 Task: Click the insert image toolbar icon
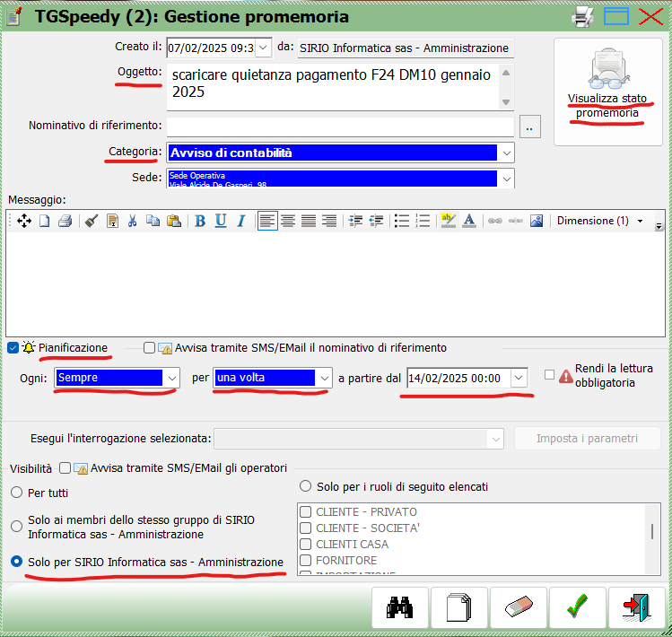(537, 221)
